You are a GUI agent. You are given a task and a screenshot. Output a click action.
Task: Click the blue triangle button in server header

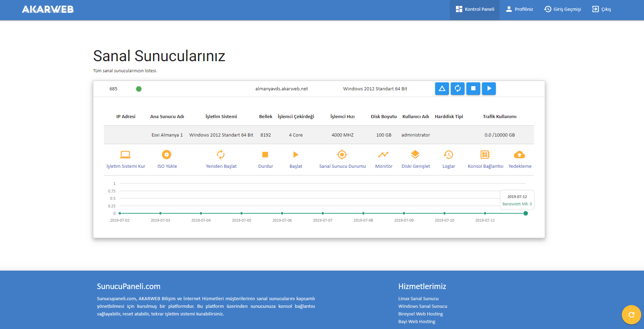(442, 89)
